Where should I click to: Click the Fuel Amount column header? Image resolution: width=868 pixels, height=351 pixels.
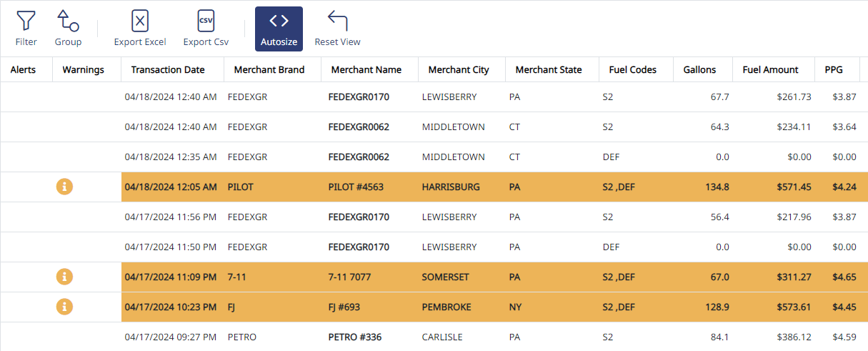coord(771,69)
